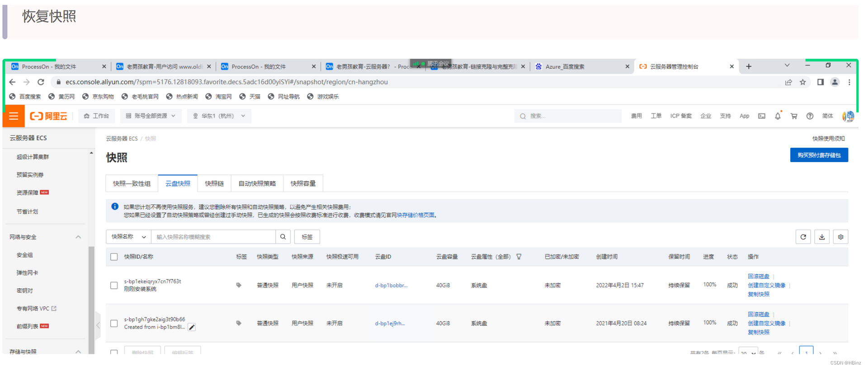This screenshot has height=369, width=868.
Task: Collapse the 网络与安全 sidebar section
Action: [x=78, y=237]
